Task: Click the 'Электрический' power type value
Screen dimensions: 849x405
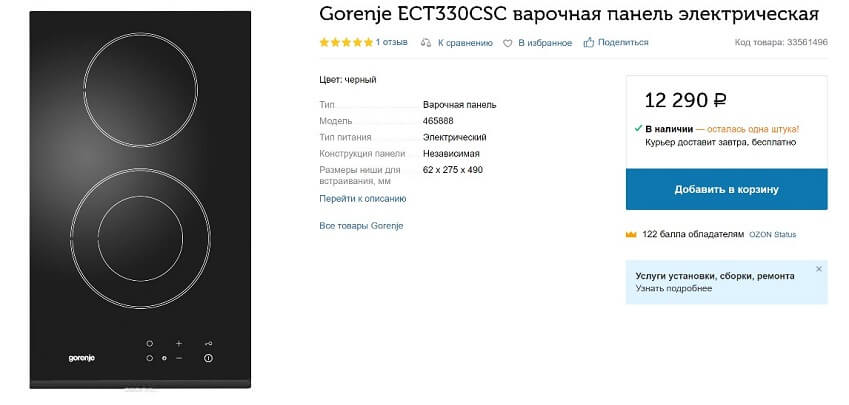Action: tap(455, 137)
